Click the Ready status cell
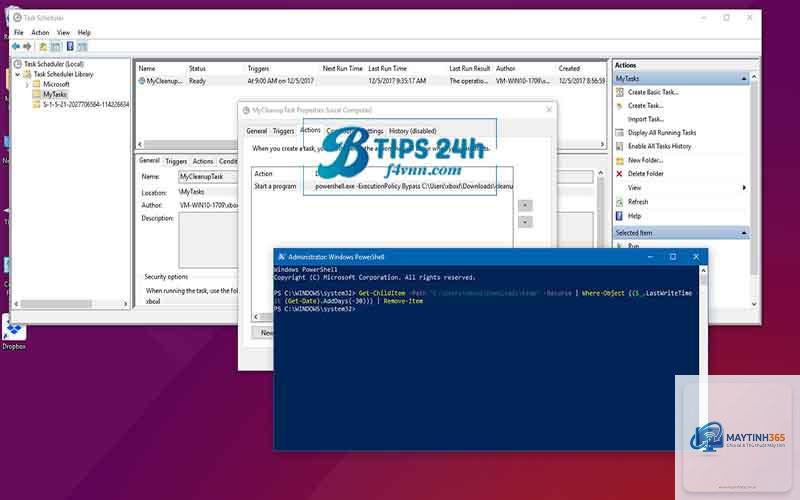Image resolution: width=800 pixels, height=500 pixels. 197,81
